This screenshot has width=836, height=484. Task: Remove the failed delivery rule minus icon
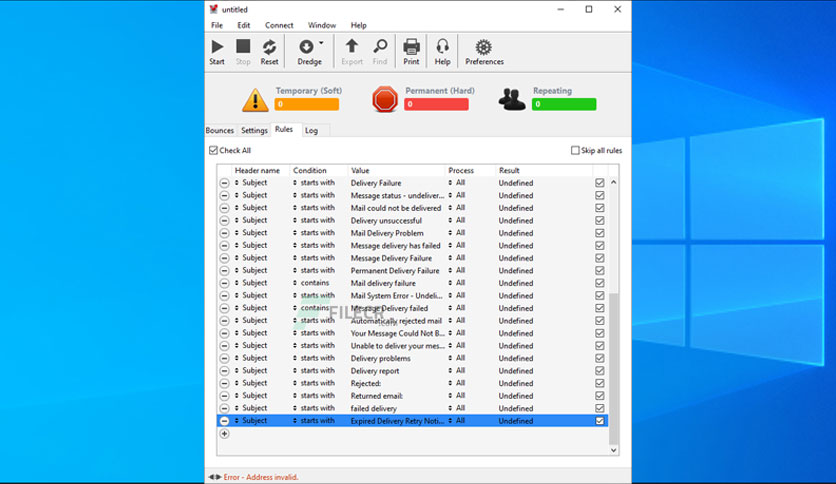pyautogui.click(x=224, y=408)
